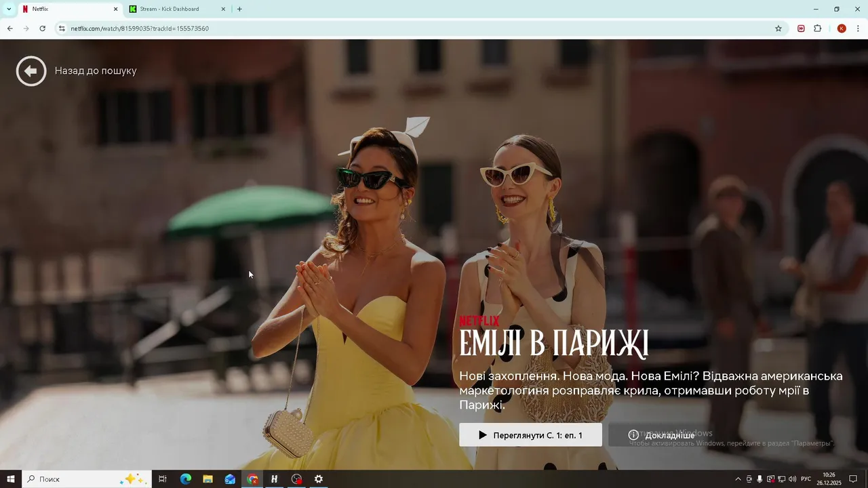Open the notification center icon

853,479
